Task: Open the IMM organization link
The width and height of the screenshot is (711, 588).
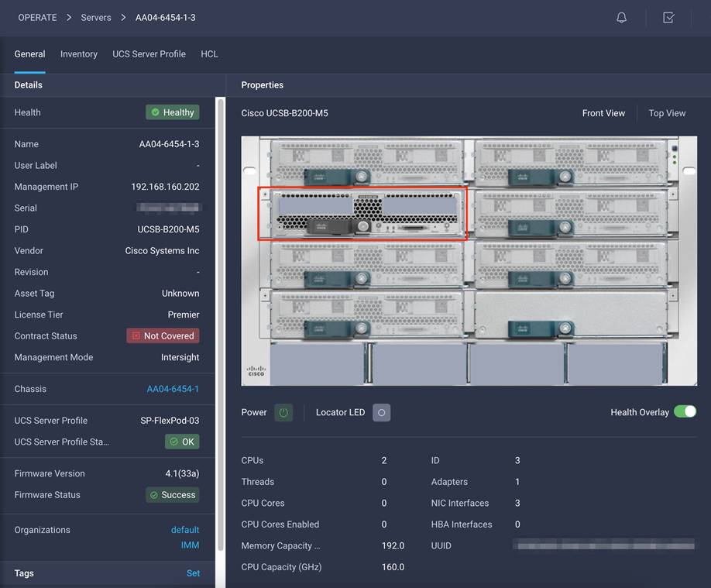Action: 190,545
